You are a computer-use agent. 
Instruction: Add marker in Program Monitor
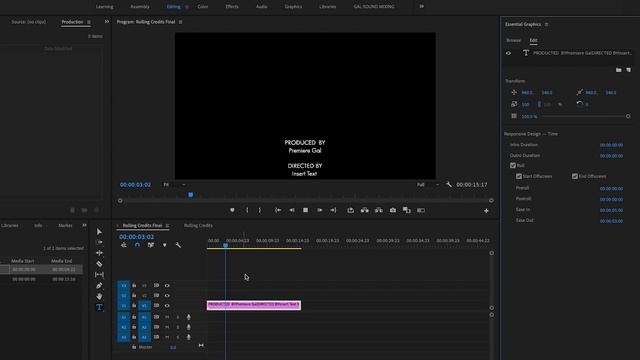[232, 210]
